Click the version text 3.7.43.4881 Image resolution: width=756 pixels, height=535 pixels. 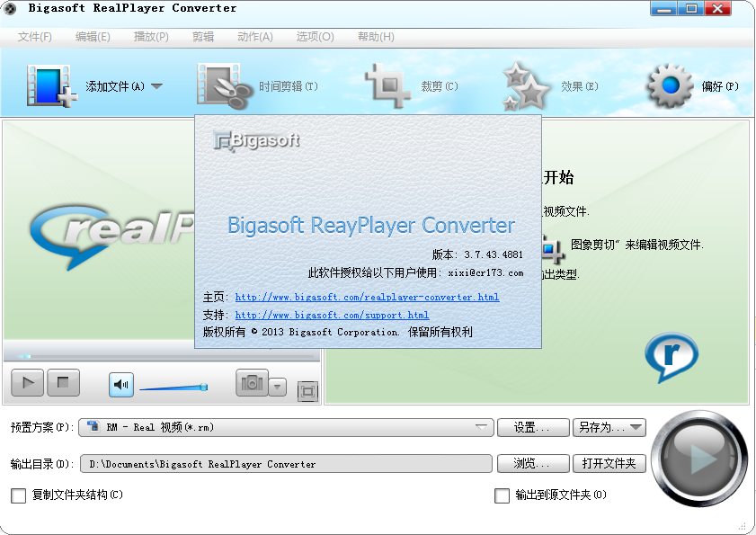click(x=494, y=254)
